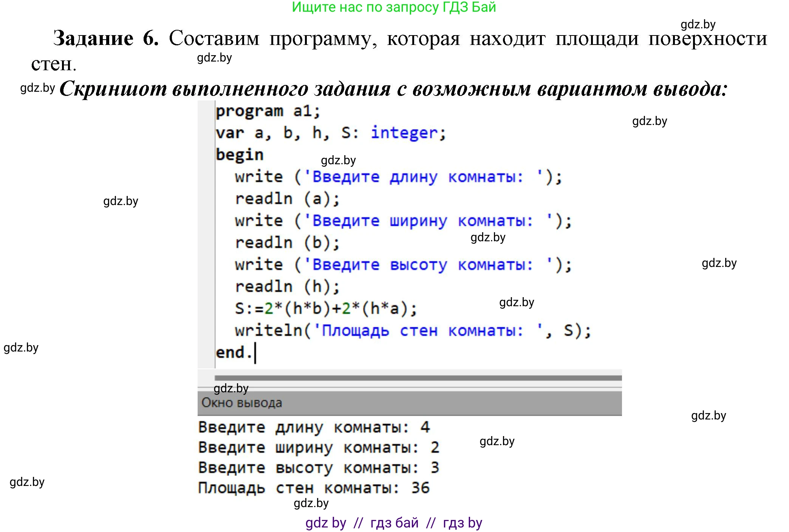Click the italic 'Скриншот выполненного задания' caption
Viewport: 789px width, 532px height.
point(393,89)
